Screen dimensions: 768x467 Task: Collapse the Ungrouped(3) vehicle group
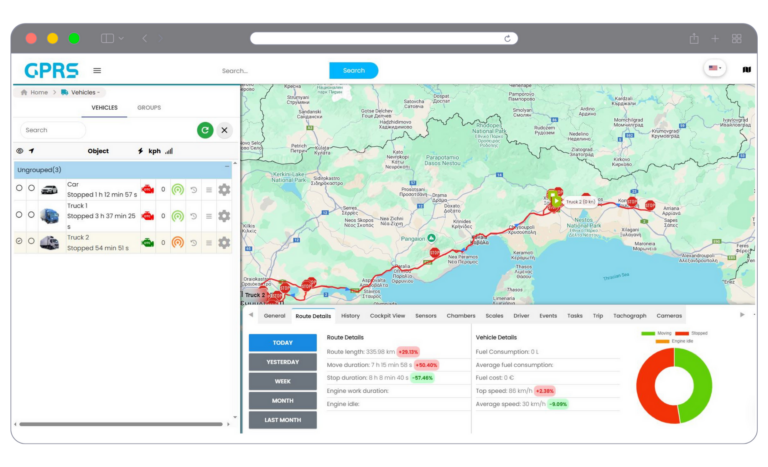(x=224, y=170)
